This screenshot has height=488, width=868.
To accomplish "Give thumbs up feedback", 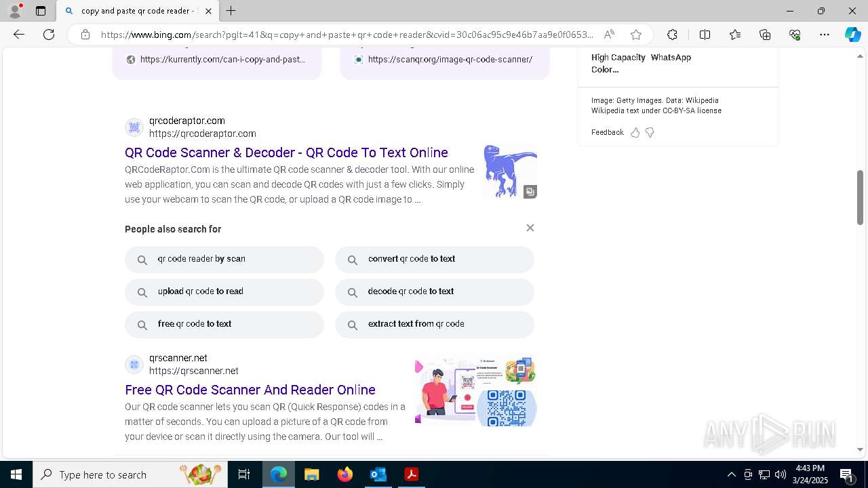I will [635, 132].
